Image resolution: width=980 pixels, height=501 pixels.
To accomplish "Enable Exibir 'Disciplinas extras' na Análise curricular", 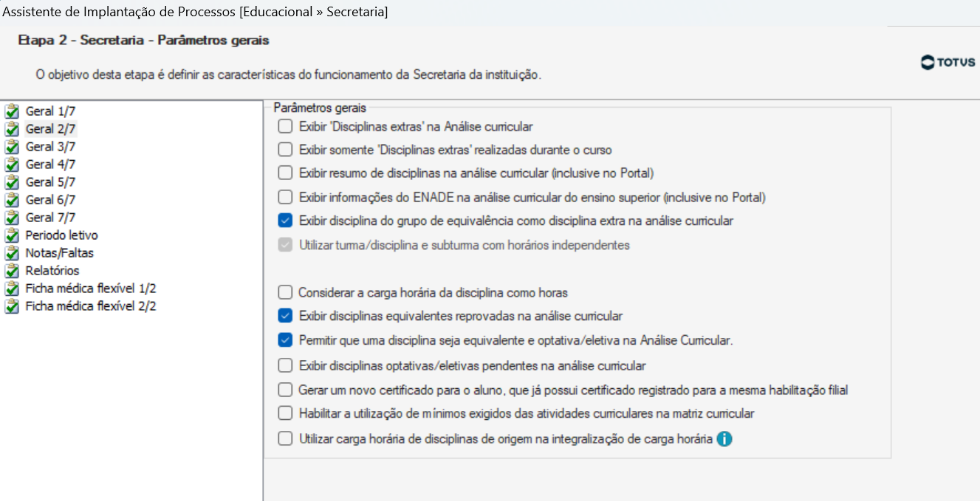I will 285,126.
